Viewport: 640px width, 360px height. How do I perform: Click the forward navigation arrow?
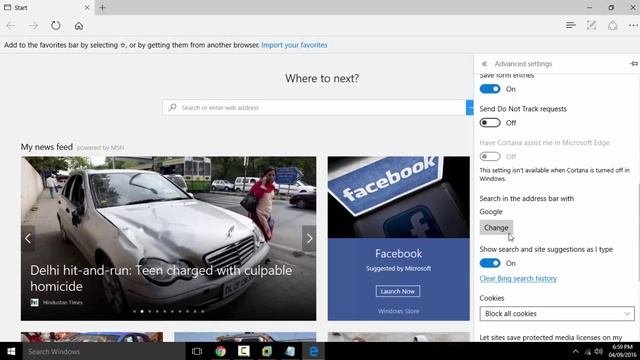coord(33,26)
